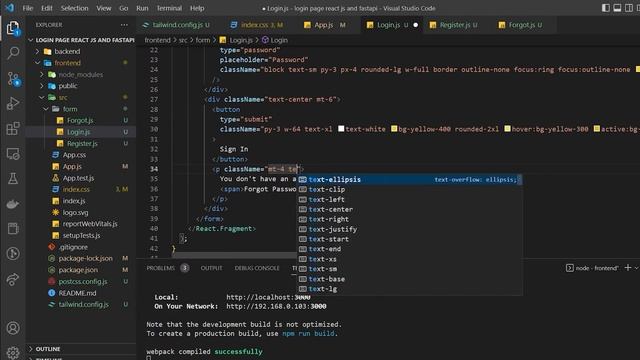Click http://localhost:3000 link in terminal
Screen dimensions: 640x360
[268, 297]
